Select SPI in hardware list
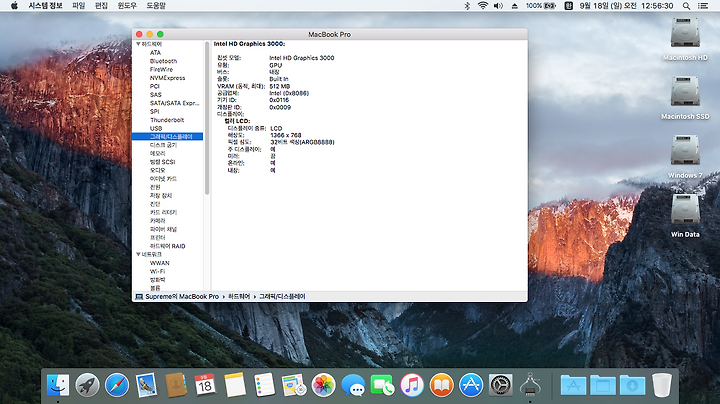The width and height of the screenshot is (720, 404). [x=154, y=112]
